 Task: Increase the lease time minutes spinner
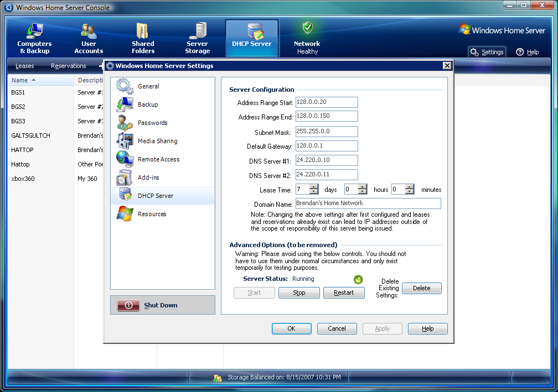[410, 187]
